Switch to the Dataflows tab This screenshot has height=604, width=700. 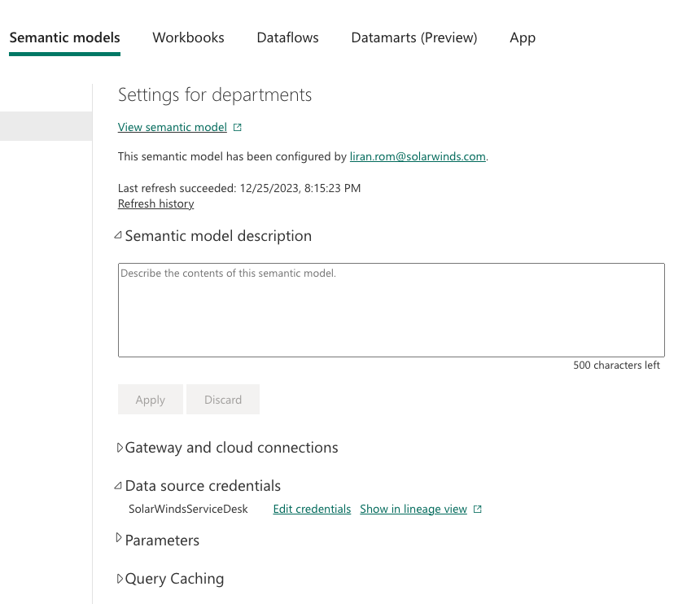(287, 37)
